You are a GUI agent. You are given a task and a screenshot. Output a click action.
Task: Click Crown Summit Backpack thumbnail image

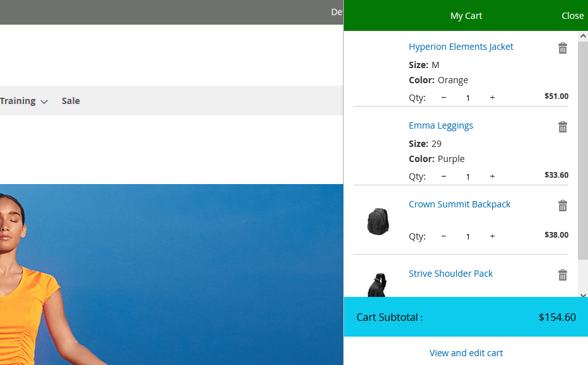(378, 221)
